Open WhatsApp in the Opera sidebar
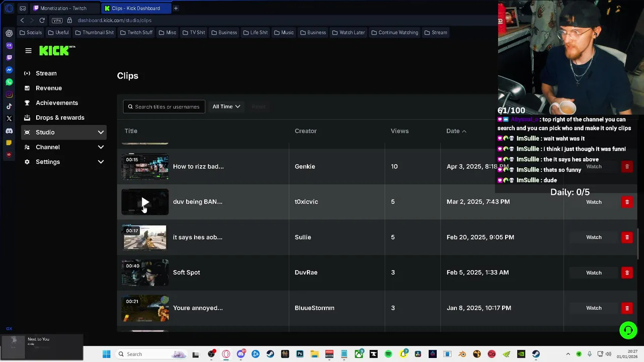 tap(9, 82)
